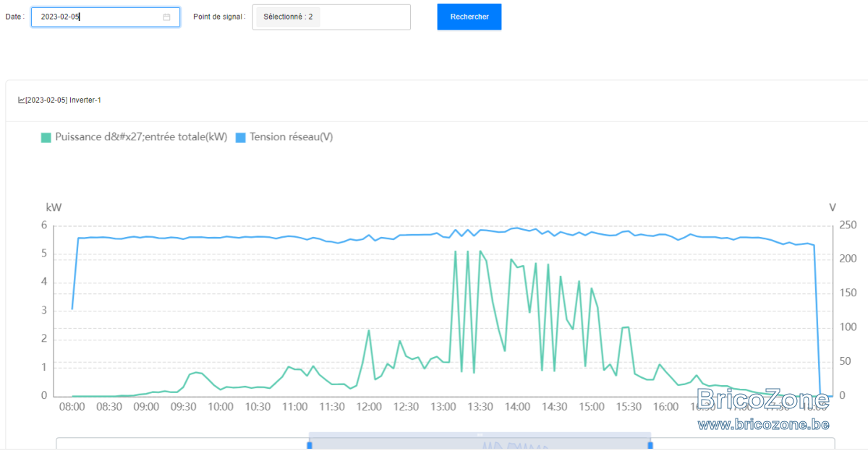Toggle the Tension réseau(V) legend label
Screen dimensions: 868x456
tap(292, 137)
